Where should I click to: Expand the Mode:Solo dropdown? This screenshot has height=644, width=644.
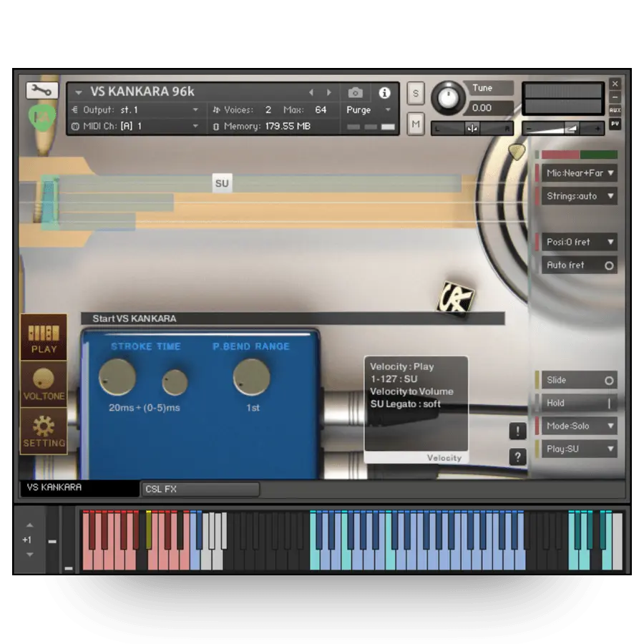coord(580,426)
